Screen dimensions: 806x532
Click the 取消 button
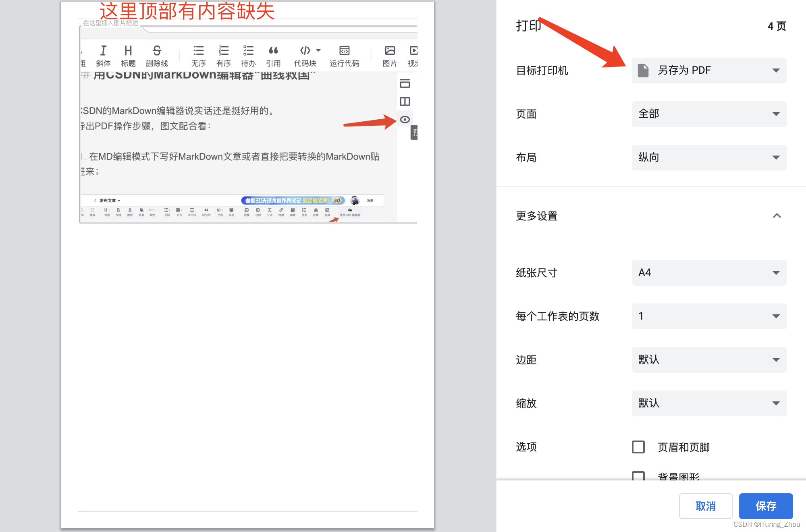pyautogui.click(x=705, y=506)
